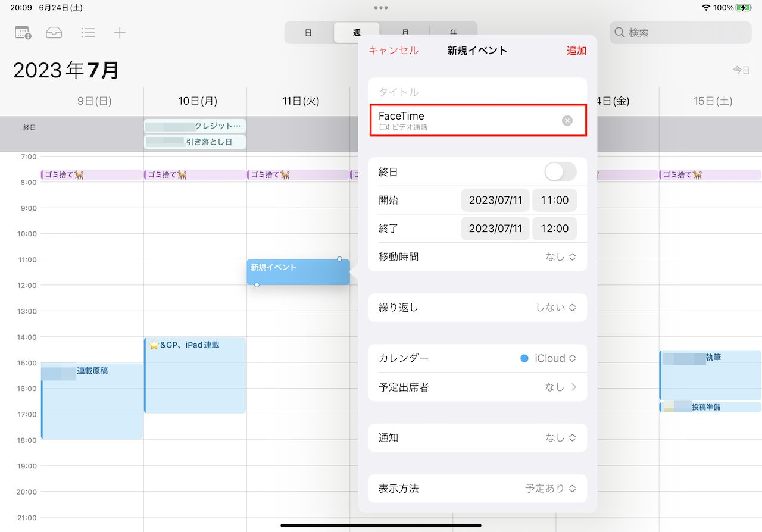Open the 連載原稿 event on Sunday
Viewport: 762px width, 532px height.
pyautogui.click(x=92, y=401)
